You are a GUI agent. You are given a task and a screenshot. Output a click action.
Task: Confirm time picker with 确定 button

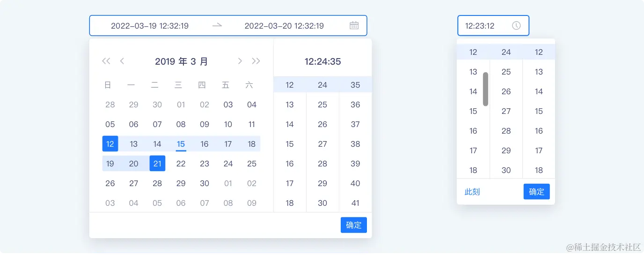point(536,192)
